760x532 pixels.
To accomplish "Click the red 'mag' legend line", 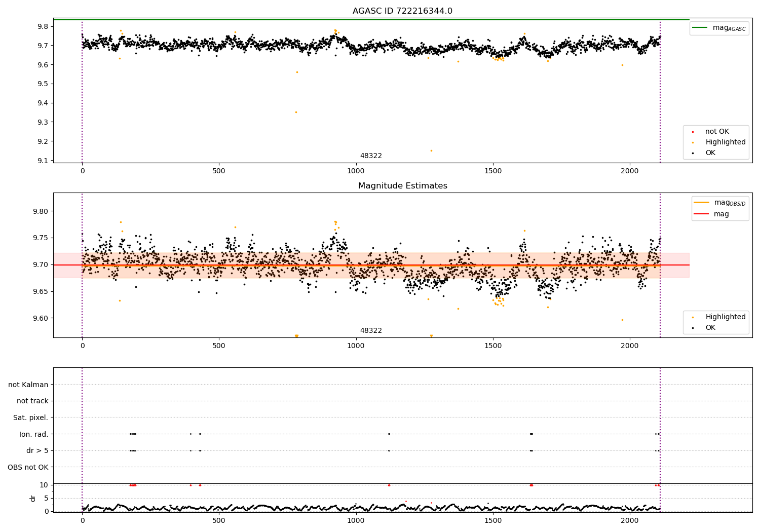I will point(702,214).
